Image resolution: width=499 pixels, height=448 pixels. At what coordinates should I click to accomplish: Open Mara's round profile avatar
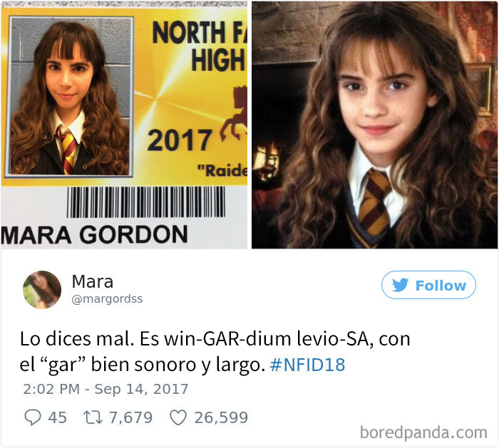(42, 290)
